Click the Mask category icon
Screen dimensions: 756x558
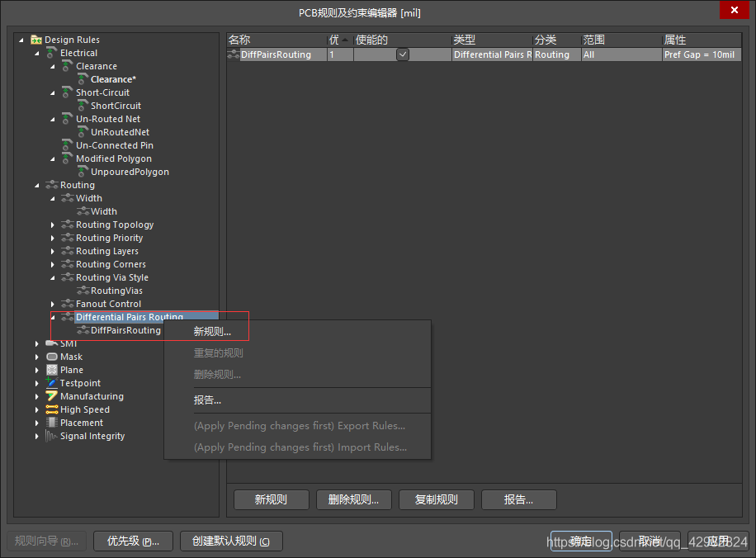tap(52, 357)
